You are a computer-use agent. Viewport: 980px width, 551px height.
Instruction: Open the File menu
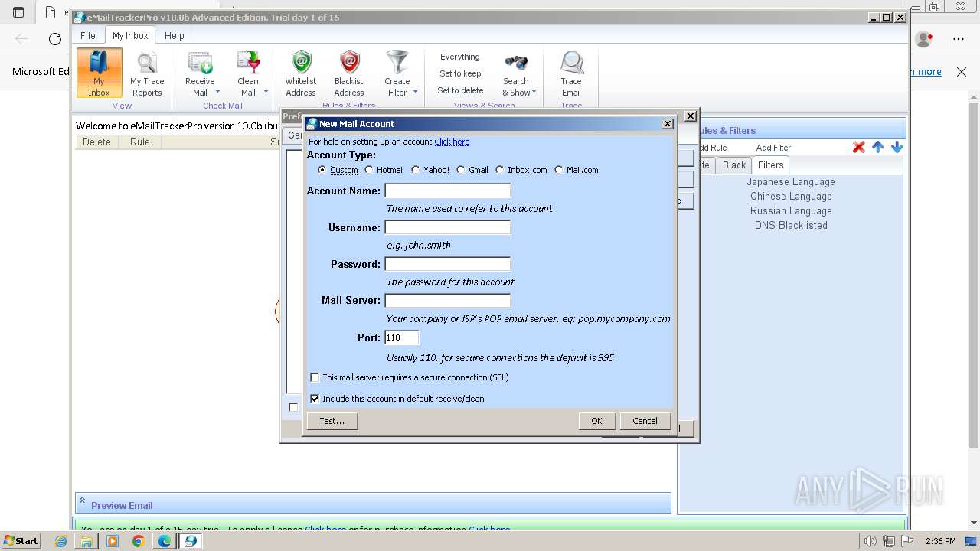click(x=88, y=35)
